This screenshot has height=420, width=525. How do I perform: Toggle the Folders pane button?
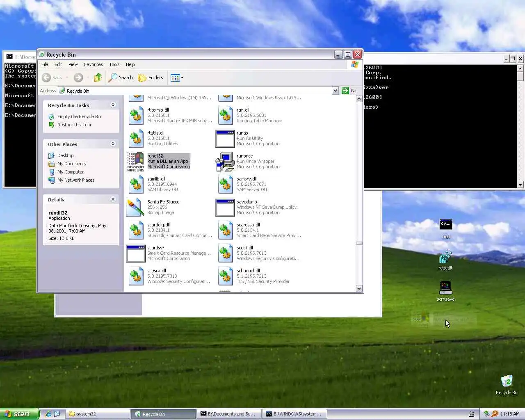(x=151, y=78)
